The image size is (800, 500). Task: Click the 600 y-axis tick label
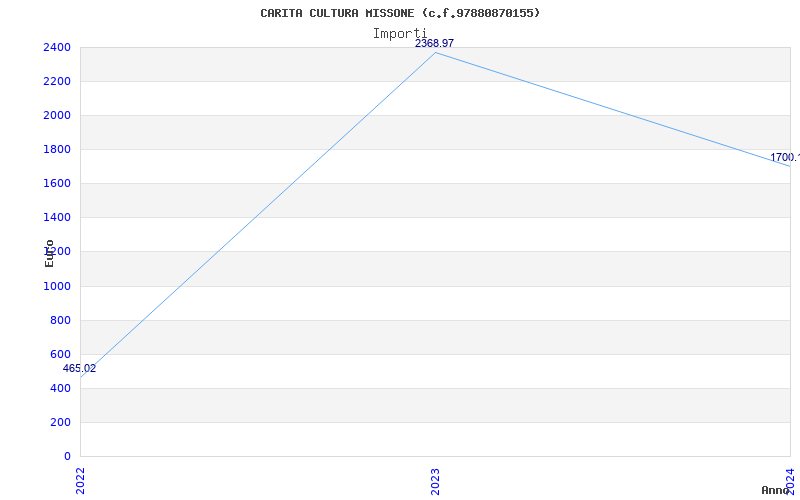coord(60,355)
